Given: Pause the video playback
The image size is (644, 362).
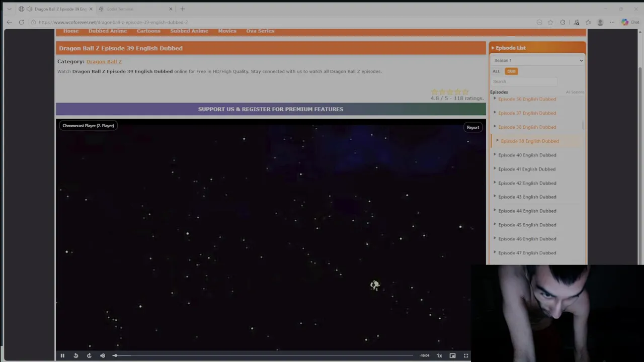Looking at the screenshot, I should point(62,355).
